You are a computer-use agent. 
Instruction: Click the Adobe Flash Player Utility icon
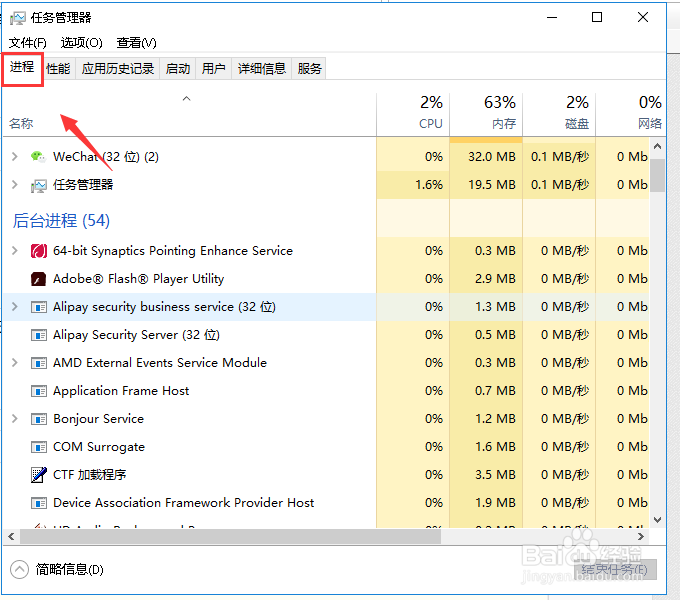[39, 279]
